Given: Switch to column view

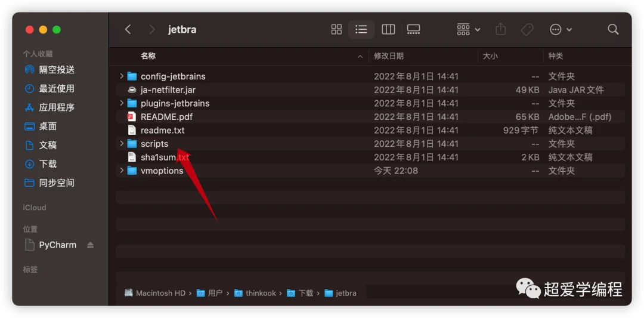Looking at the screenshot, I should [x=388, y=30].
